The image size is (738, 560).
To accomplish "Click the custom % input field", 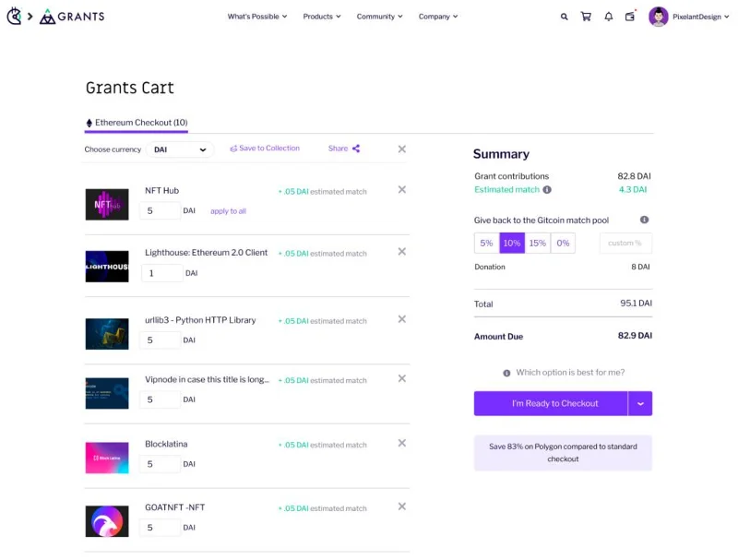I will 625,244.
